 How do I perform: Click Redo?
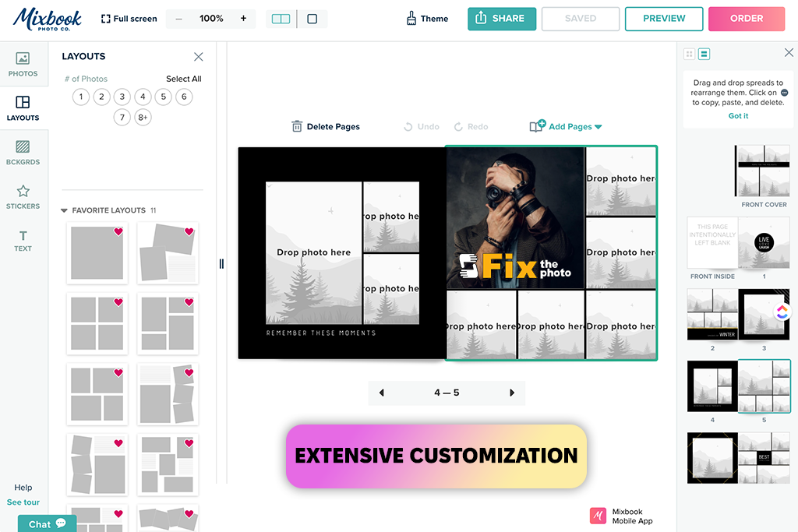[x=471, y=127]
